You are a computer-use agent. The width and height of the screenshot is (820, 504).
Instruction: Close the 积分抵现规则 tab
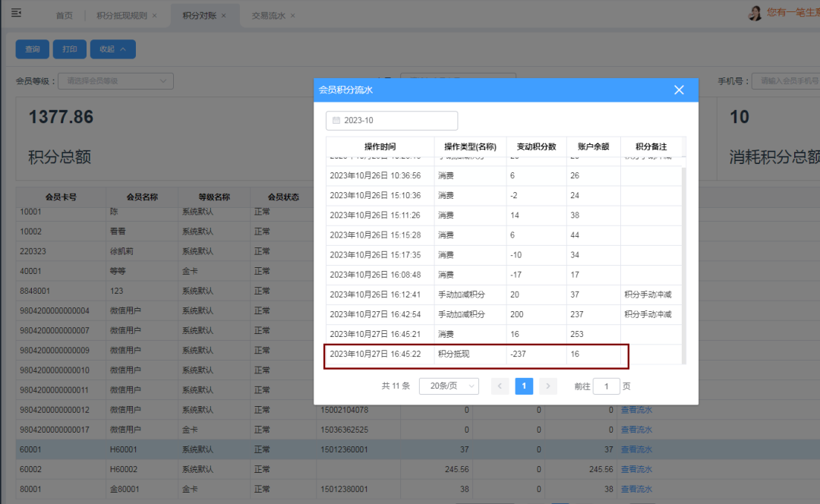point(155,16)
